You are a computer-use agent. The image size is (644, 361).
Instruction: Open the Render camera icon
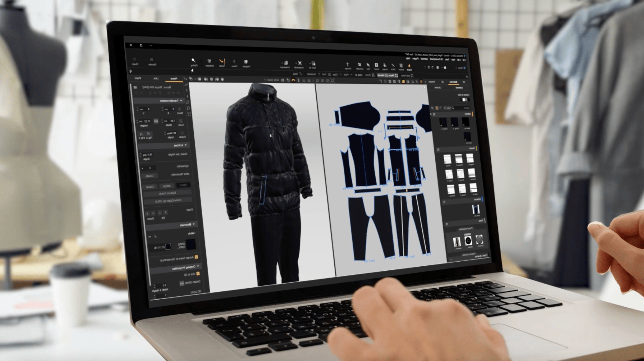click(x=152, y=60)
